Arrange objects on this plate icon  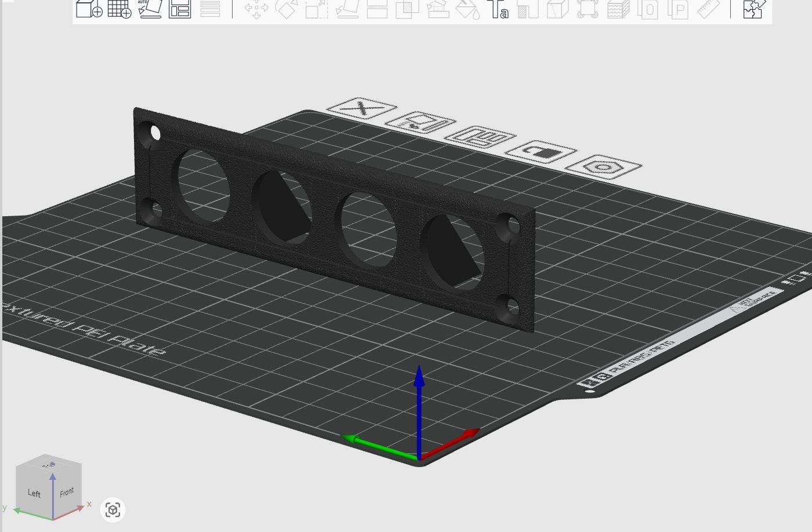click(480, 137)
